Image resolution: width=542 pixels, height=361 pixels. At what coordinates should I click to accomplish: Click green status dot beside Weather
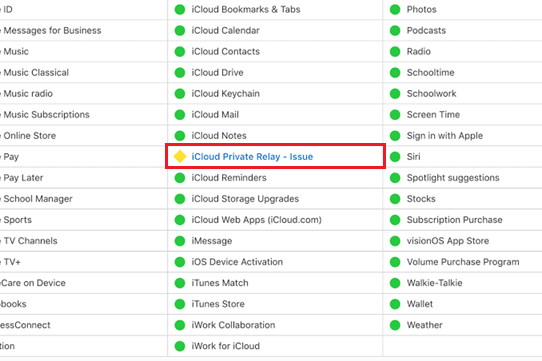(395, 325)
